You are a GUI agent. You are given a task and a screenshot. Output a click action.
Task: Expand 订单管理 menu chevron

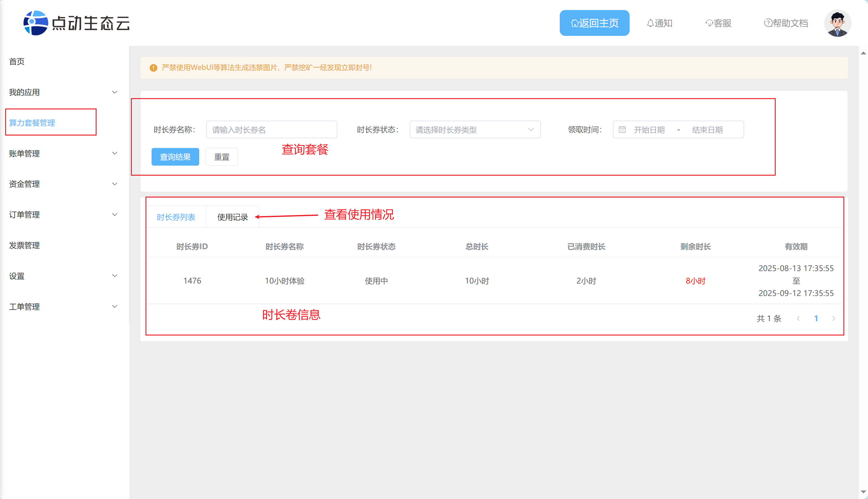tap(115, 215)
